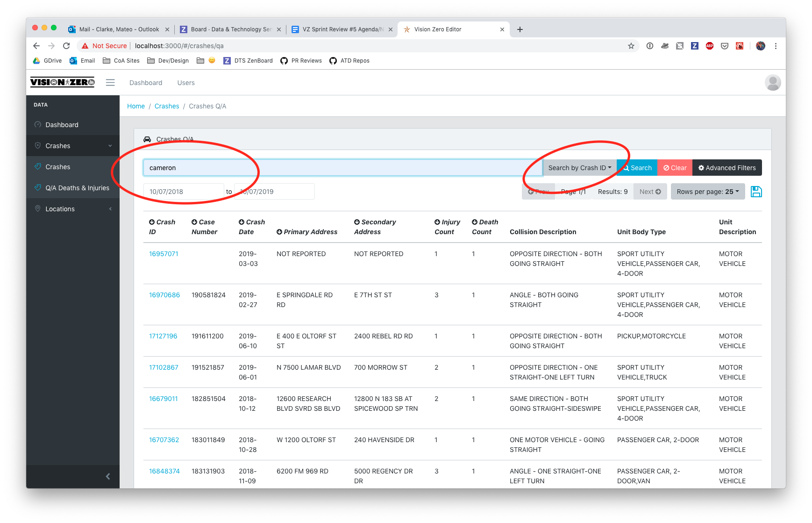
Task: Open Dashboard in top navigation
Action: click(146, 83)
